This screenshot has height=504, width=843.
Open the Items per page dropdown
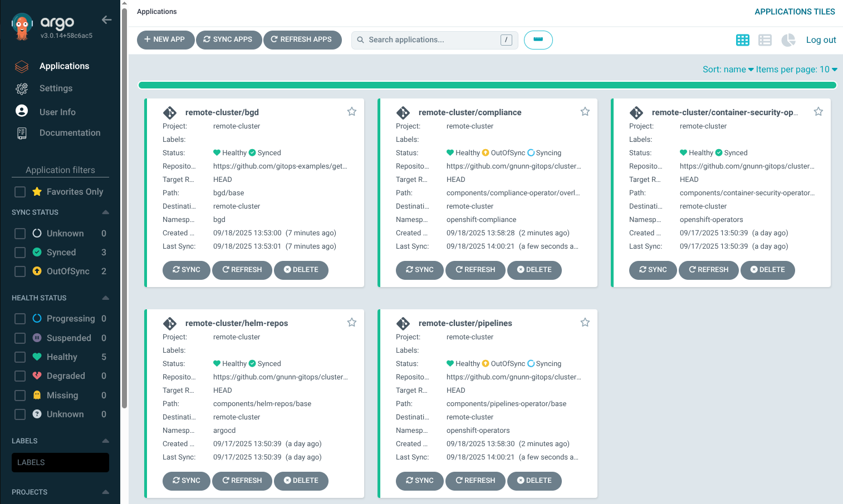(x=796, y=70)
